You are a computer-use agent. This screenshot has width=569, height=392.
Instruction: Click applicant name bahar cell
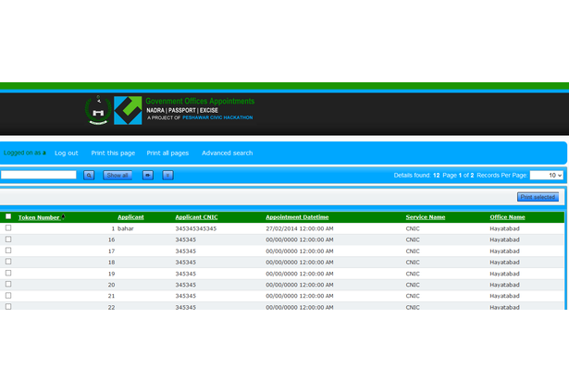(126, 228)
